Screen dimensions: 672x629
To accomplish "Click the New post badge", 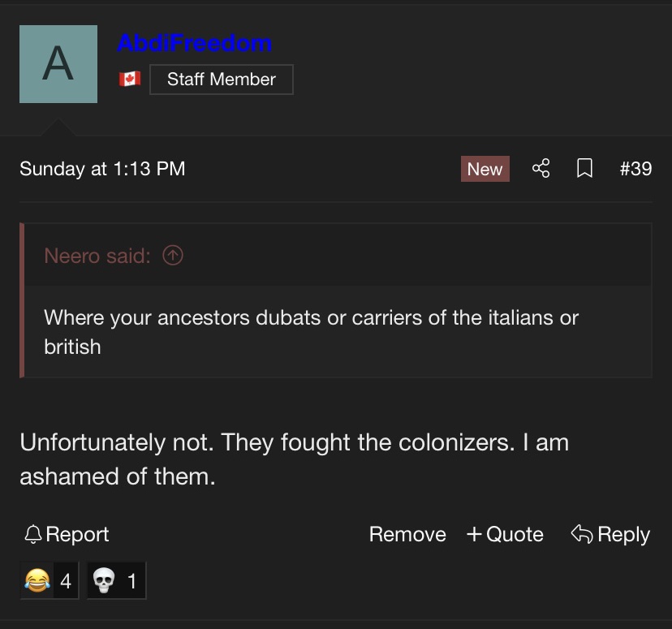I will click(485, 169).
